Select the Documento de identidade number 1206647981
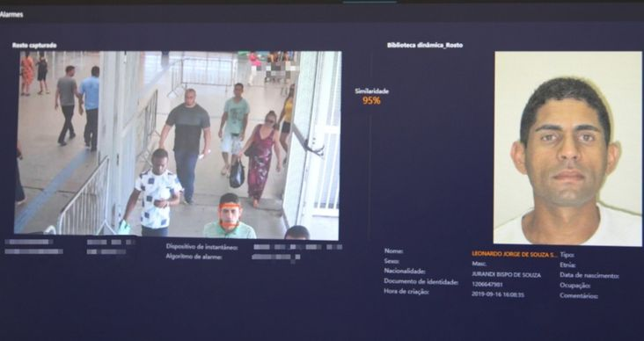644x341 pixels. point(487,285)
